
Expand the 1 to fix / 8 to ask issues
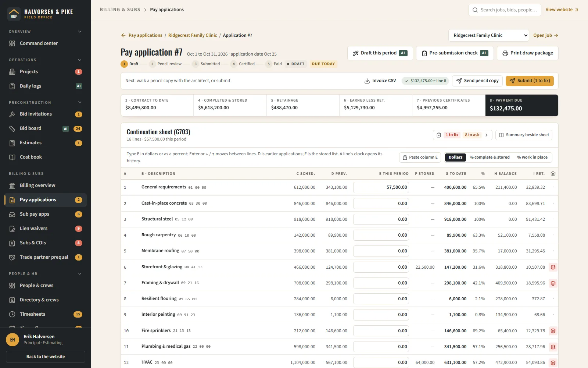coord(462,135)
